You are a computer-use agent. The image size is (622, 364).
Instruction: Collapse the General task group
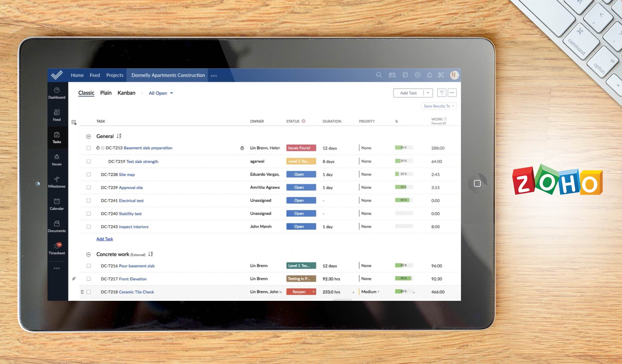pos(88,136)
